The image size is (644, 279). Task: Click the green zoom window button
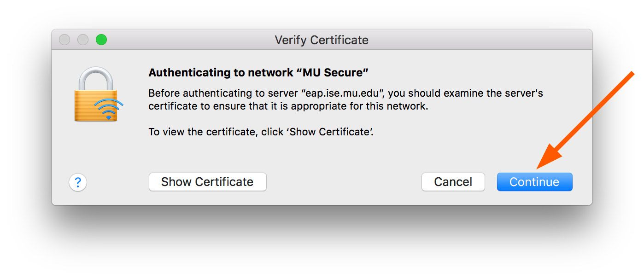click(x=101, y=40)
